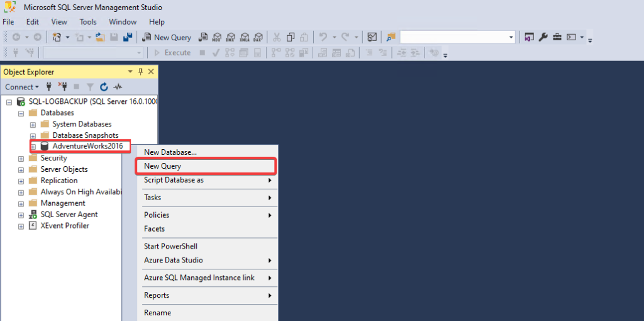The image size is (644, 321).
Task: Click the command window icon
Action: [x=571, y=37]
